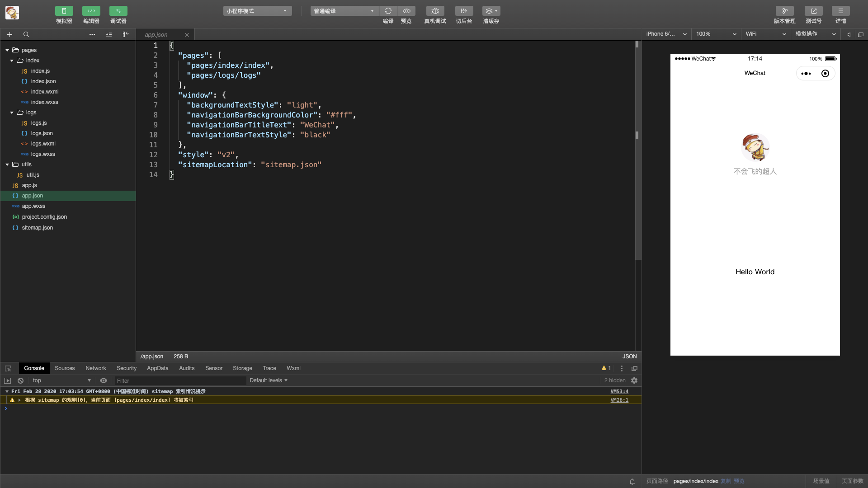Image resolution: width=868 pixels, height=488 pixels.
Task: Open console settings gear icon
Action: 634,380
